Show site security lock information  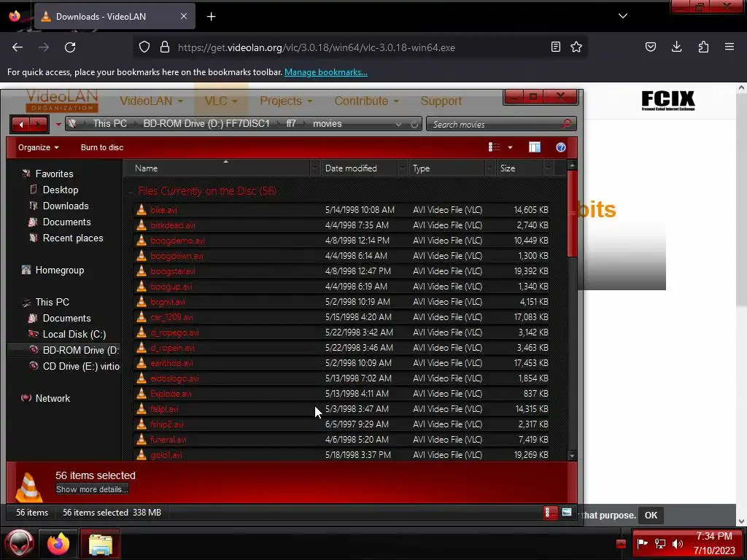click(165, 47)
